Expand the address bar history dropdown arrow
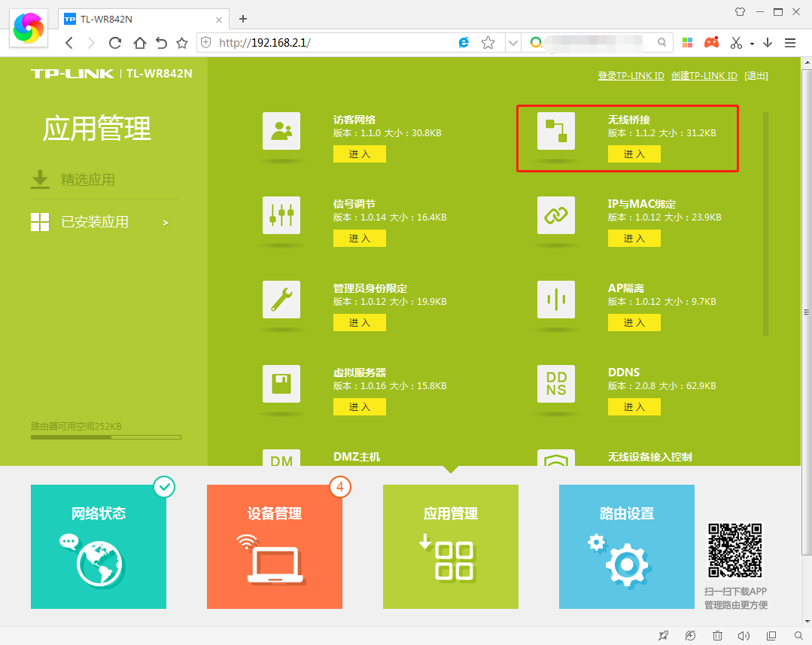This screenshot has height=645, width=812. pyautogui.click(x=512, y=43)
